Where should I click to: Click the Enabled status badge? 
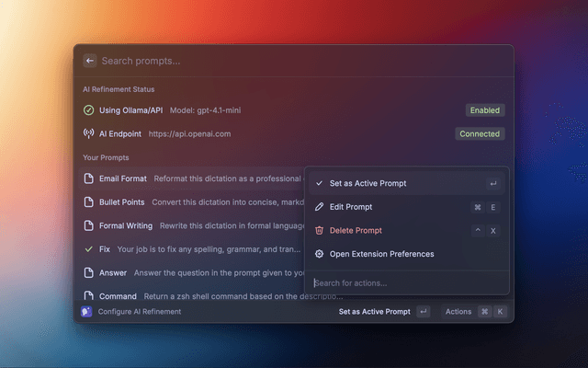(484, 110)
